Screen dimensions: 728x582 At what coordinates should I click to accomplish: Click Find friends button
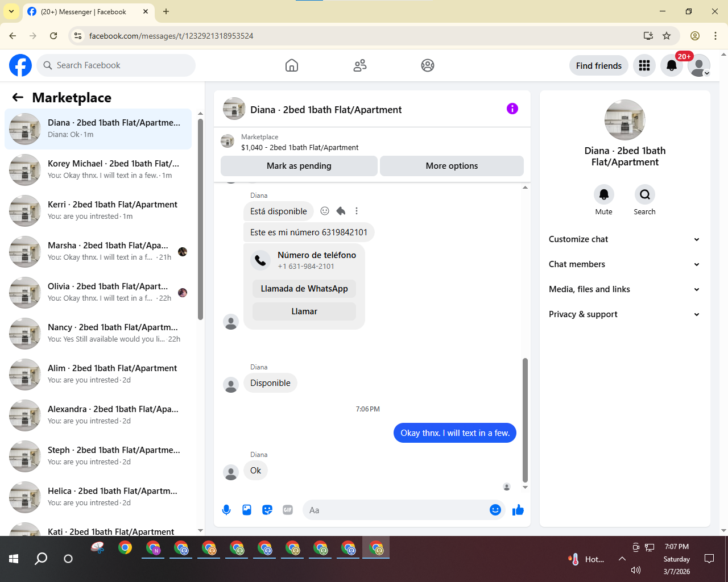599,65
